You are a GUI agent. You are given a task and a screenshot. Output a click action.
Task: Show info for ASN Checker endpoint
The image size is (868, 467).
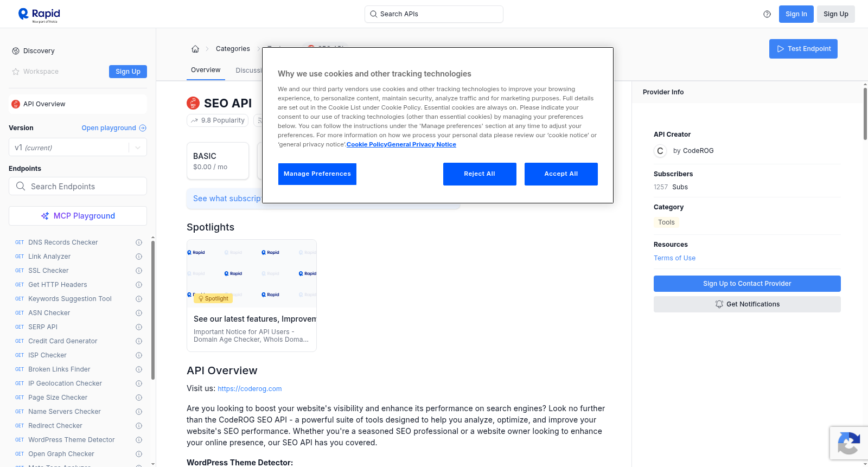[139, 313]
